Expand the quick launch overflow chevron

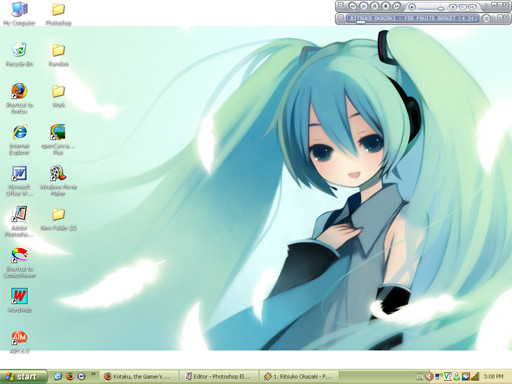pyautogui.click(x=93, y=374)
